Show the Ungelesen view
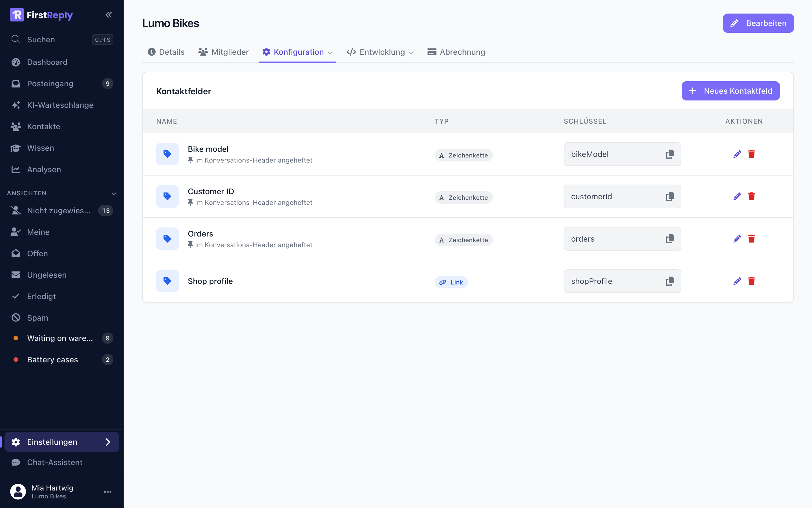This screenshot has height=508, width=812. click(x=62, y=275)
